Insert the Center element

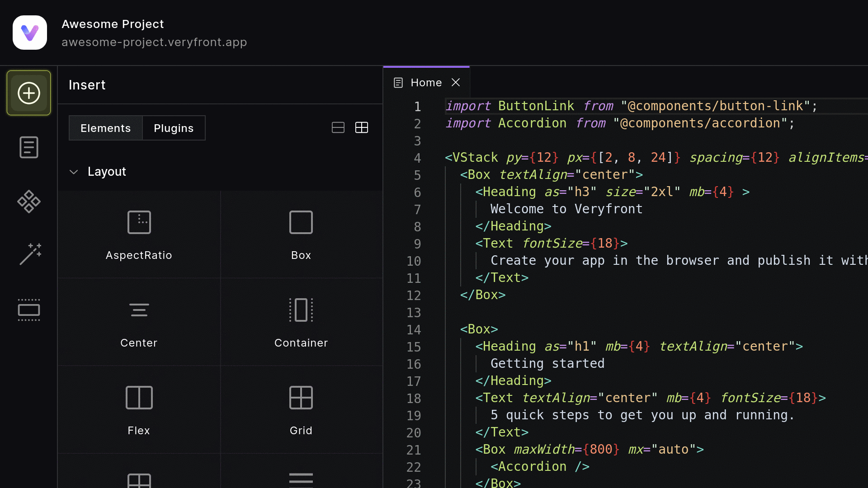pyautogui.click(x=139, y=322)
